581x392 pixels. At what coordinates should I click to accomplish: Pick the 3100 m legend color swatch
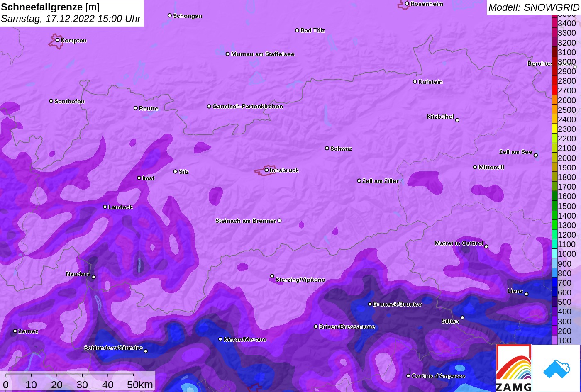(554, 52)
